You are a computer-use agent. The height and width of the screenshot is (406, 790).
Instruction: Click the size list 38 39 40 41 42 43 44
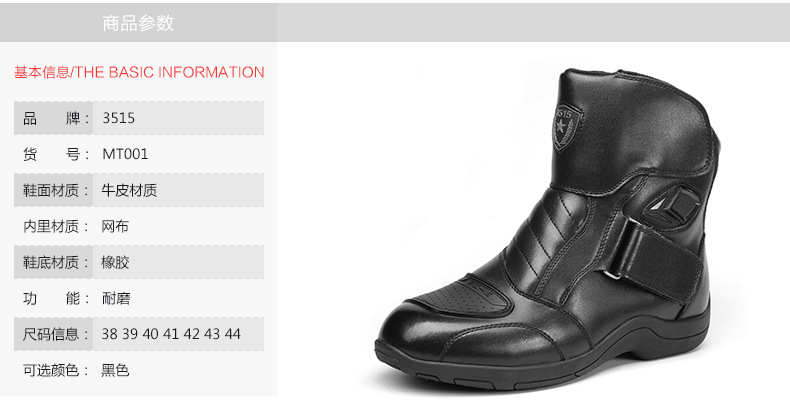[171, 334]
